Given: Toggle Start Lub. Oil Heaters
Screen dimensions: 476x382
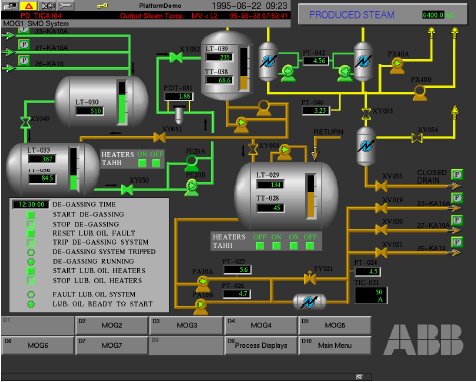Looking at the screenshot, I should point(31,271).
